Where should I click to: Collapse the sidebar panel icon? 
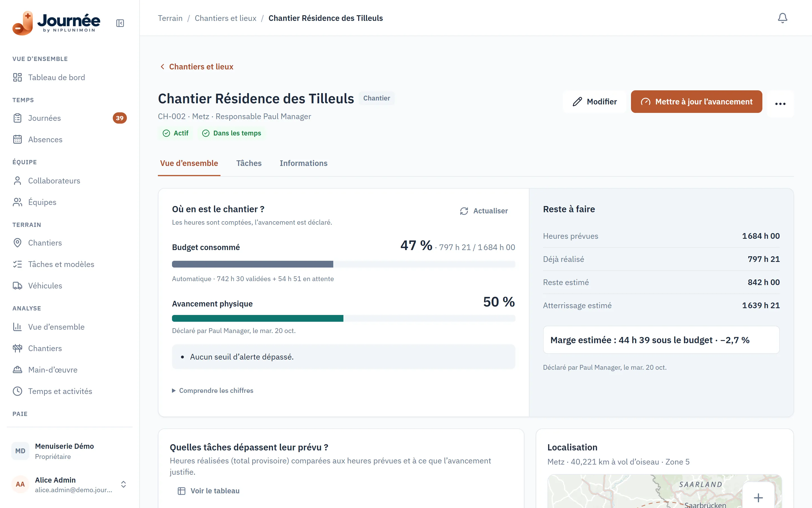[120, 23]
